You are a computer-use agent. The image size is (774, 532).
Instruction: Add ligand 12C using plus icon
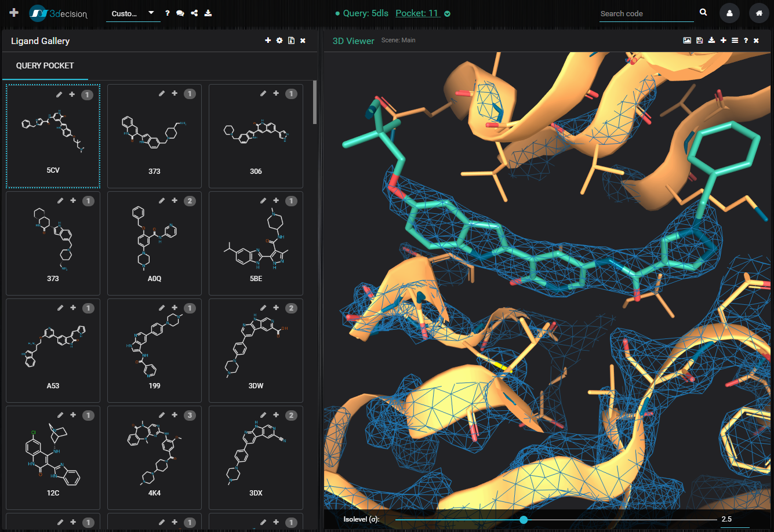coord(73,415)
